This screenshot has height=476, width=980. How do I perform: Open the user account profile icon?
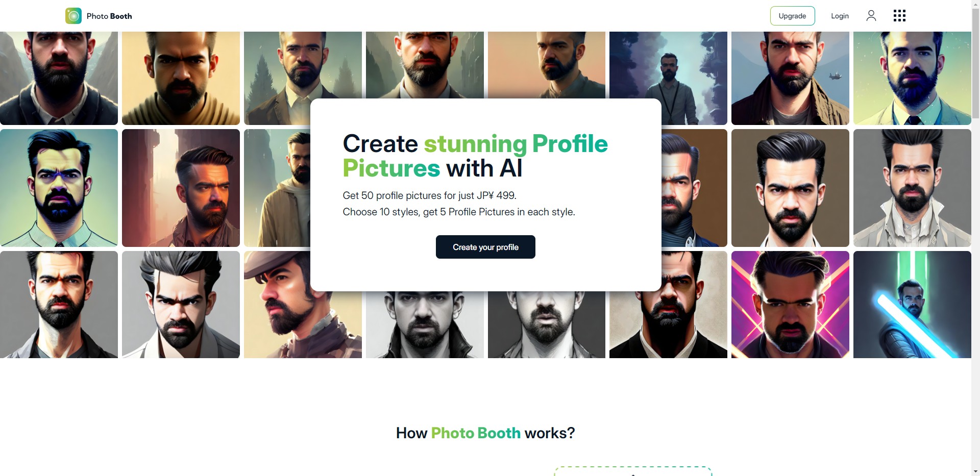point(871,16)
